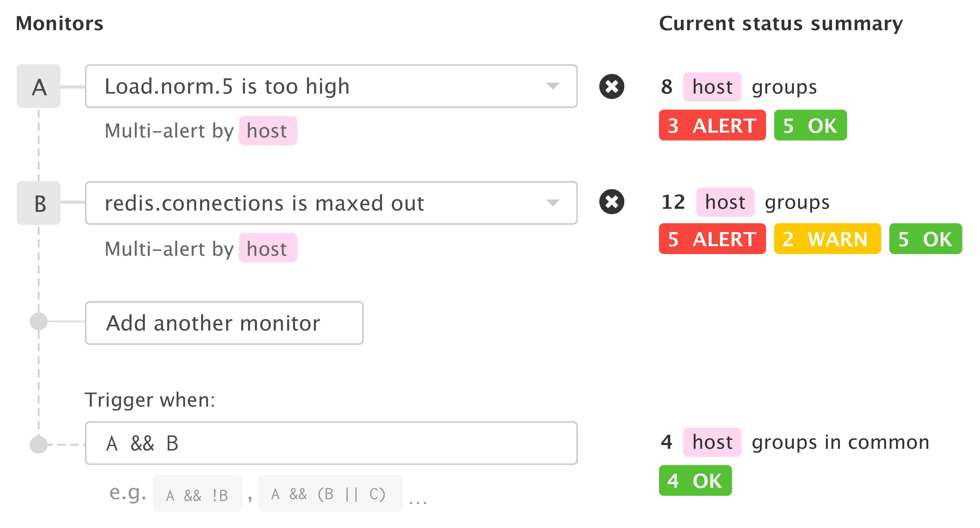This screenshot has height=528, width=980.
Task: Click the 5 ALERT badge for redis
Action: coord(712,239)
